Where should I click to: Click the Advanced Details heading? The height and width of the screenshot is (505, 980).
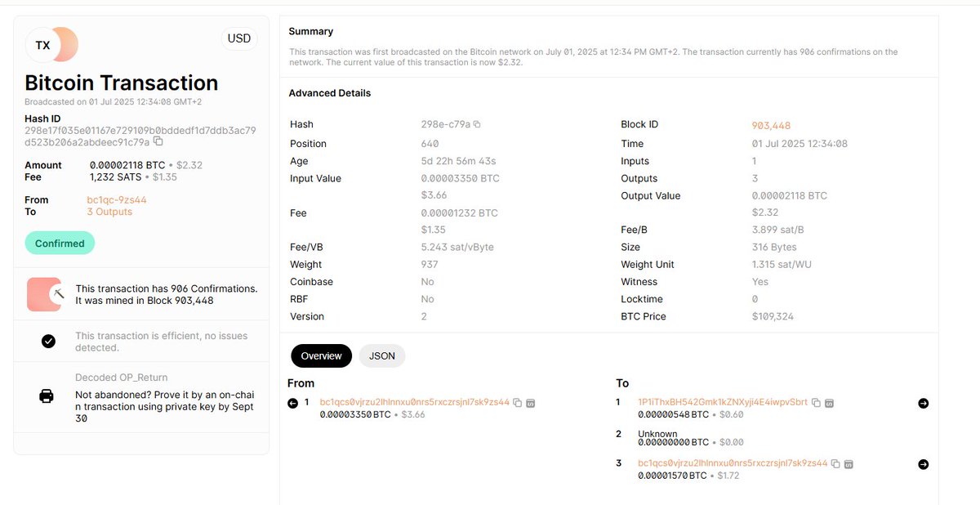[330, 93]
